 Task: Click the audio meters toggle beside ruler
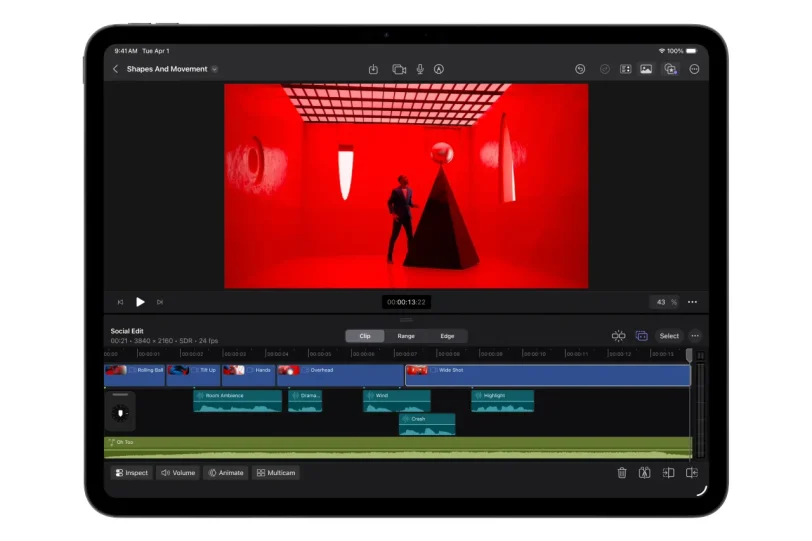pos(701,356)
